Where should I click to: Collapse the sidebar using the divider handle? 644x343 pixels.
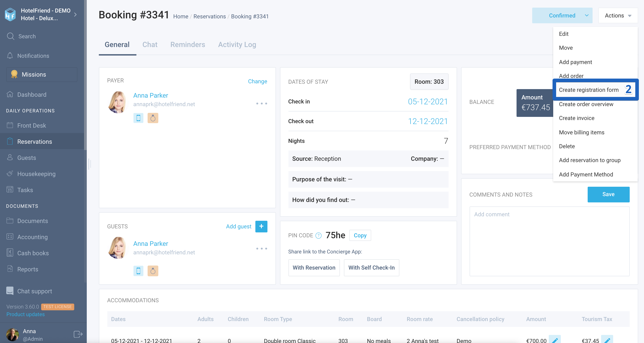(x=89, y=164)
